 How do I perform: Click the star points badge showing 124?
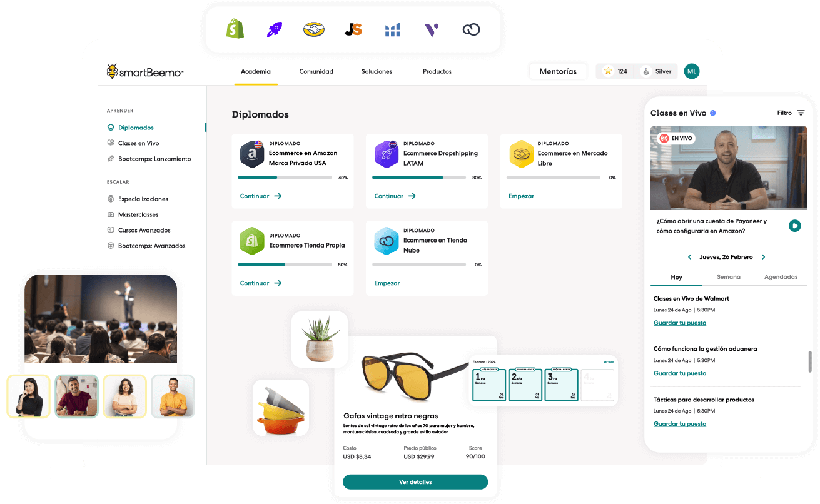point(615,71)
